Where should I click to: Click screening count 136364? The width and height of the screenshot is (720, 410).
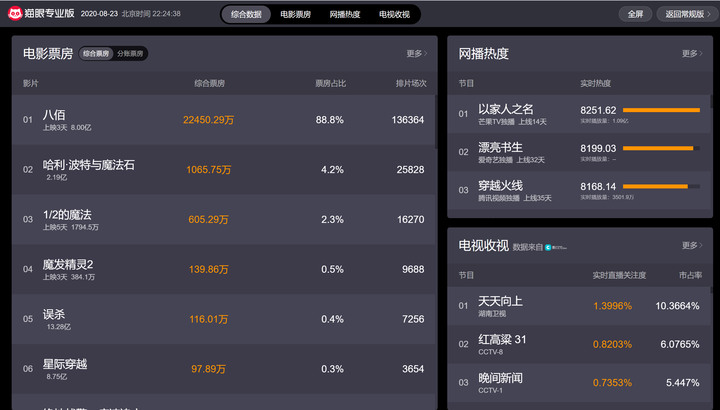pos(408,120)
